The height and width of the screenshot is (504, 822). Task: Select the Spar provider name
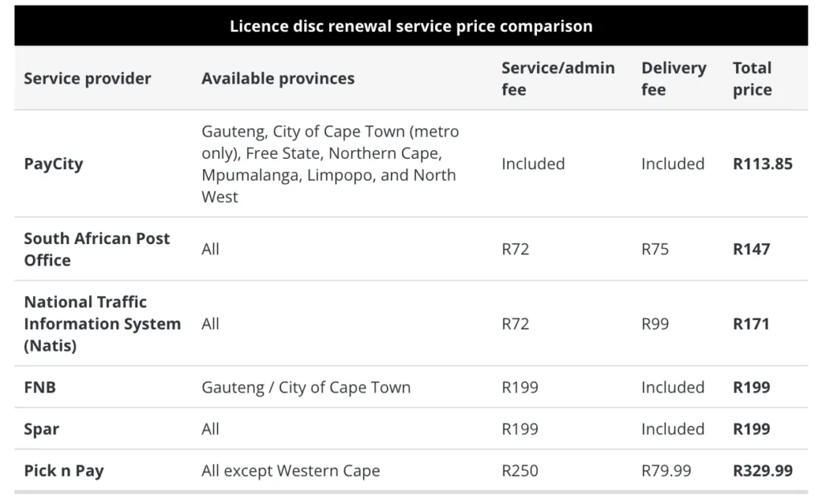click(42, 429)
